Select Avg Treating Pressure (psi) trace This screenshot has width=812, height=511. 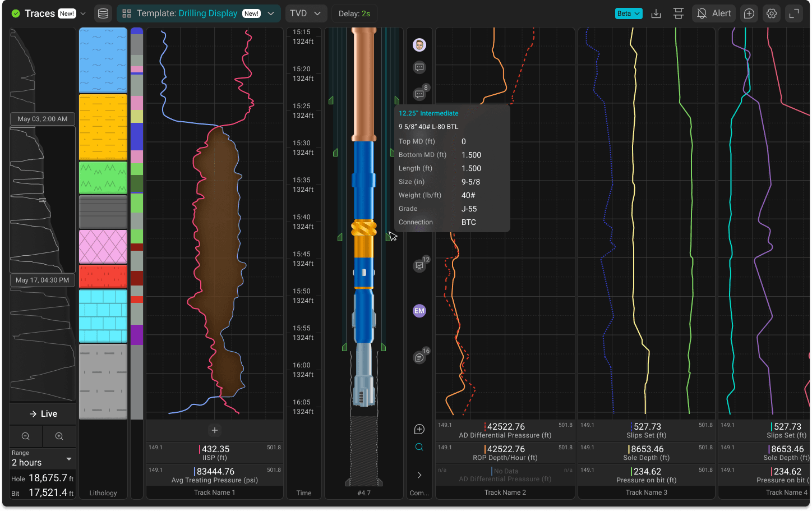(x=215, y=475)
